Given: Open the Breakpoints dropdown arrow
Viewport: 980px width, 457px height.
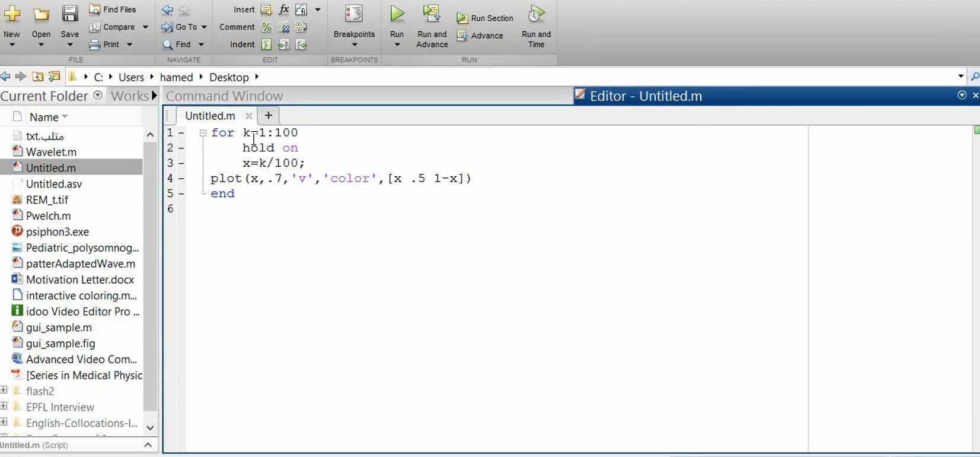Looking at the screenshot, I should pyautogui.click(x=355, y=45).
